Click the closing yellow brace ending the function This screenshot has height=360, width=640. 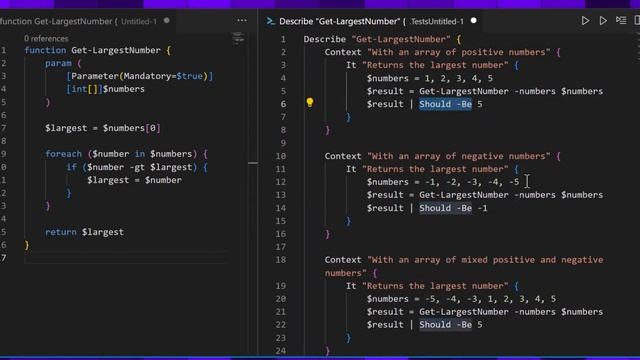27,245
